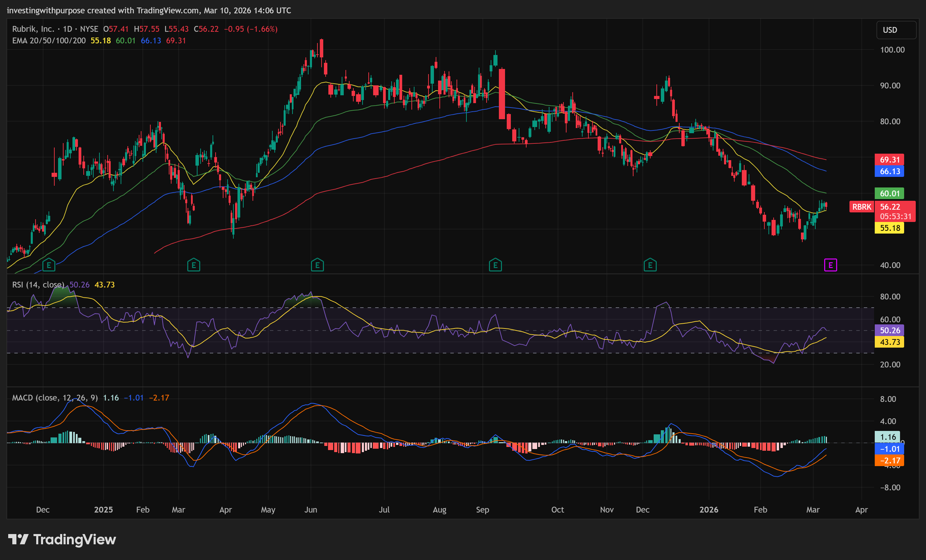
Task: Click the red RBRK ticker price tag
Action: 861,207
